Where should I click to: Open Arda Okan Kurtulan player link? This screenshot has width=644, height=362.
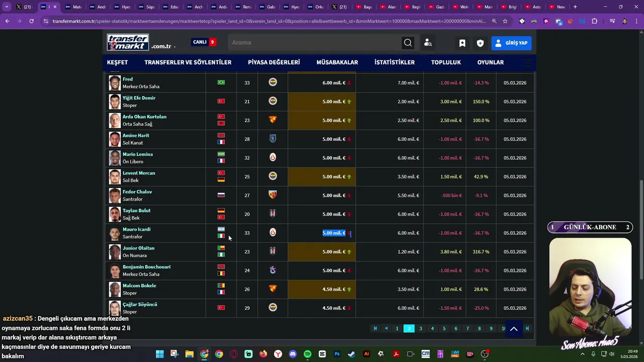click(x=144, y=117)
